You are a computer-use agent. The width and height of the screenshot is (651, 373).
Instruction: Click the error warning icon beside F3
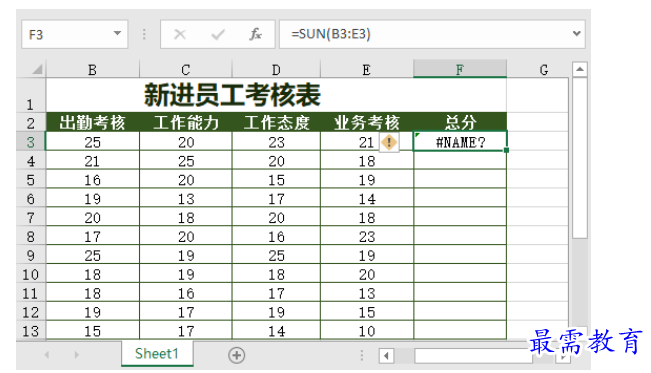pyautogui.click(x=389, y=142)
